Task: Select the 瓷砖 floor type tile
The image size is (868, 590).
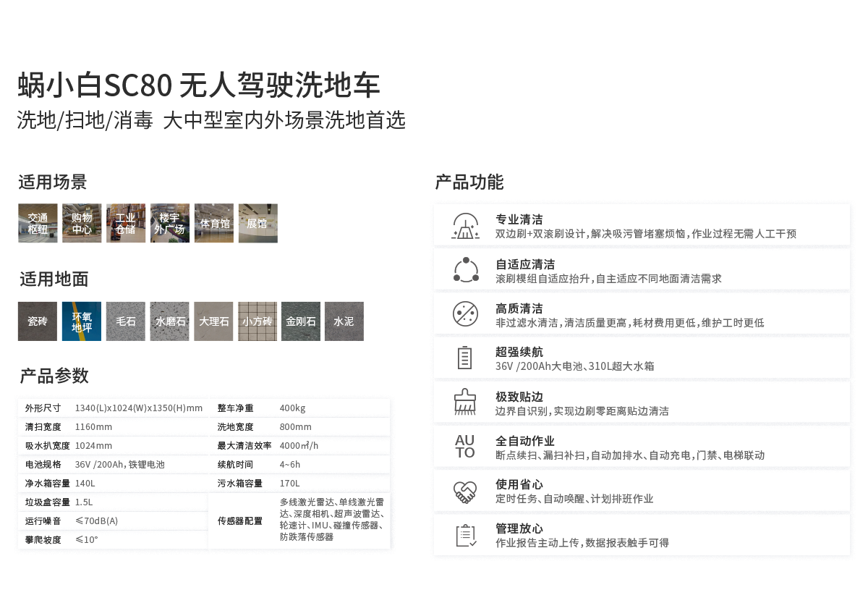Action: (x=38, y=321)
